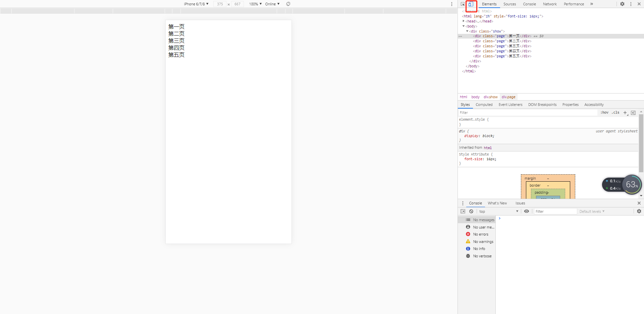Image resolution: width=644 pixels, height=314 pixels.
Task: Select the div containing 第二页 in DOM tree
Action: point(502,41)
